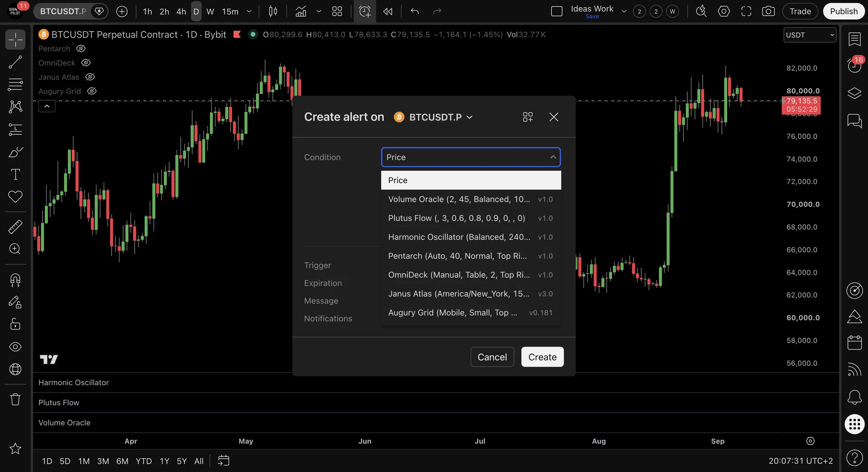868x472 pixels.
Task: Select Plutus Flow condition option
Action: 471,218
